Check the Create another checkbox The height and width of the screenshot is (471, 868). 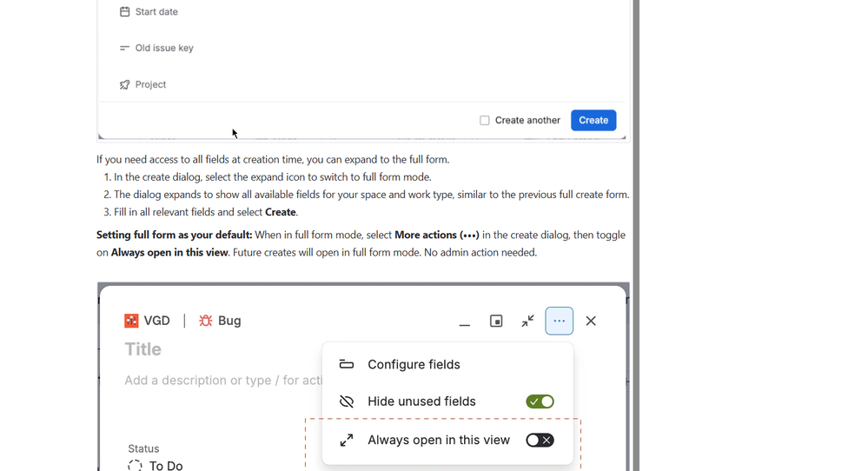[484, 121]
